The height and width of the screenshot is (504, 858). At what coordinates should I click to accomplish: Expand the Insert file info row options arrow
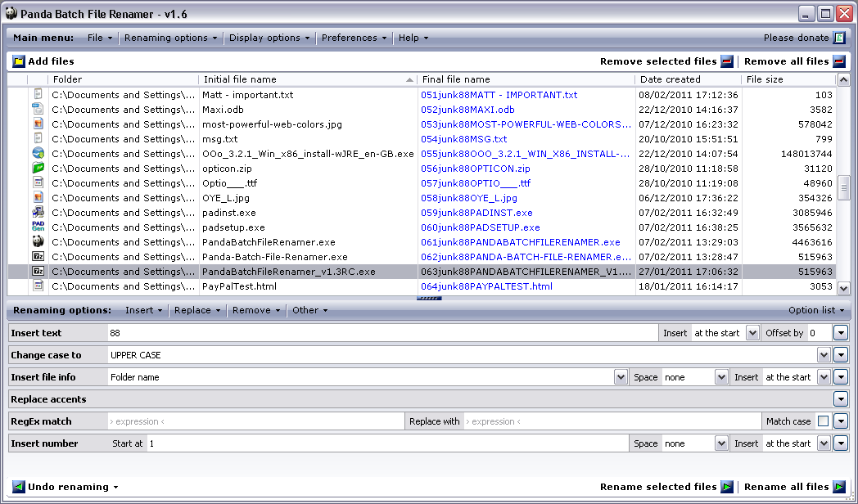(x=841, y=377)
